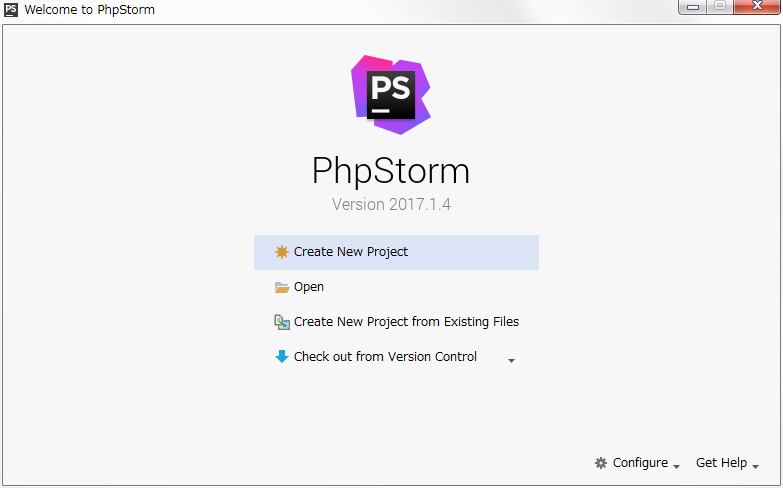The width and height of the screenshot is (783, 488).
Task: Open the Configure menu label
Action: pos(640,463)
